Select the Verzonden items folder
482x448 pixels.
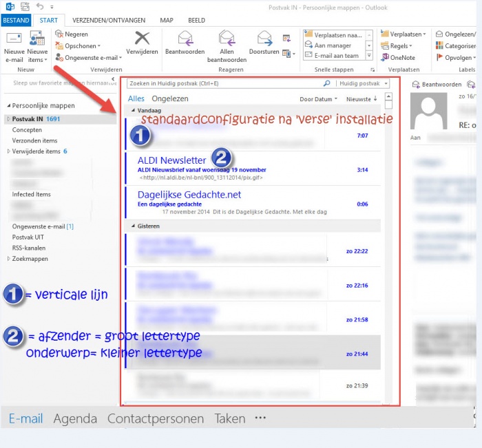pos(34,140)
